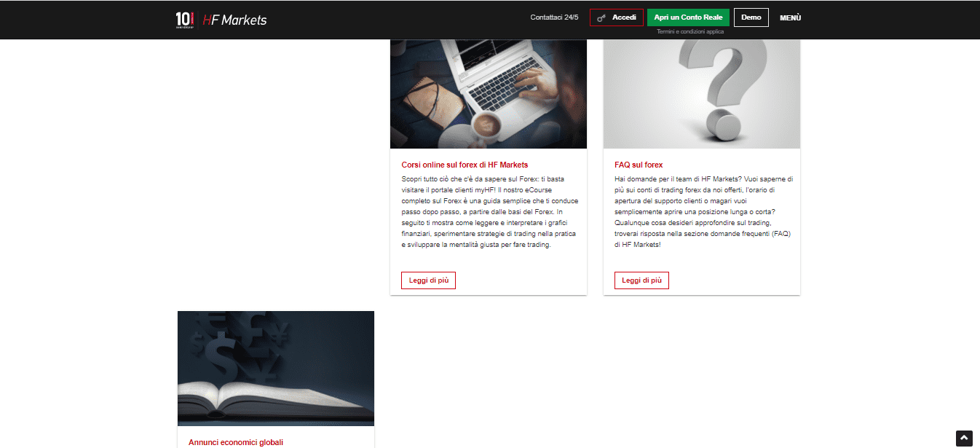Click the Corsi online description paragraph
Image resolution: width=980 pixels, height=448 pixels.
pos(489,212)
